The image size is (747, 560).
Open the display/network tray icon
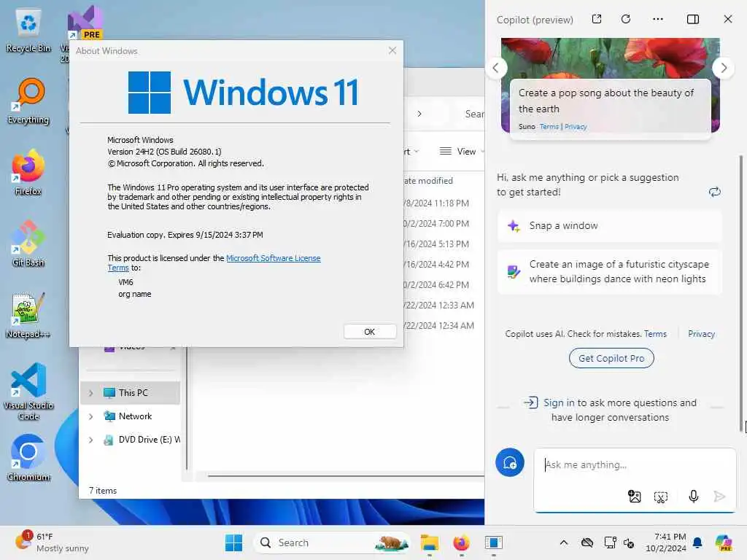click(x=610, y=542)
